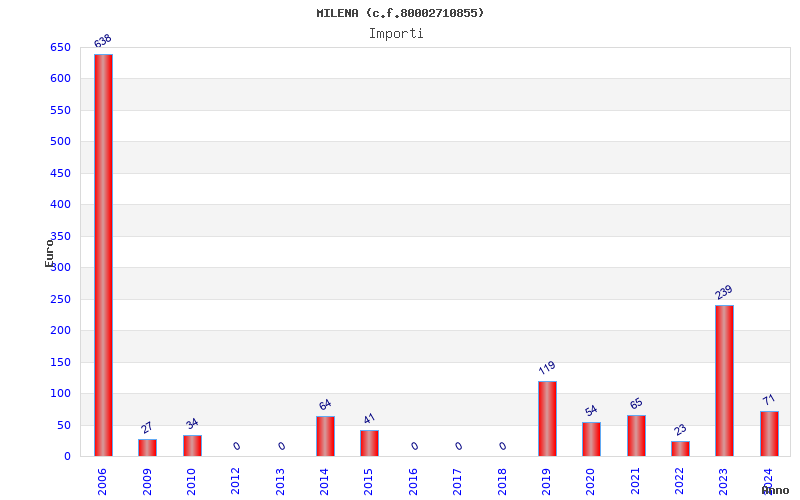
Task: Click the data label 71
Action: pyautogui.click(x=768, y=399)
